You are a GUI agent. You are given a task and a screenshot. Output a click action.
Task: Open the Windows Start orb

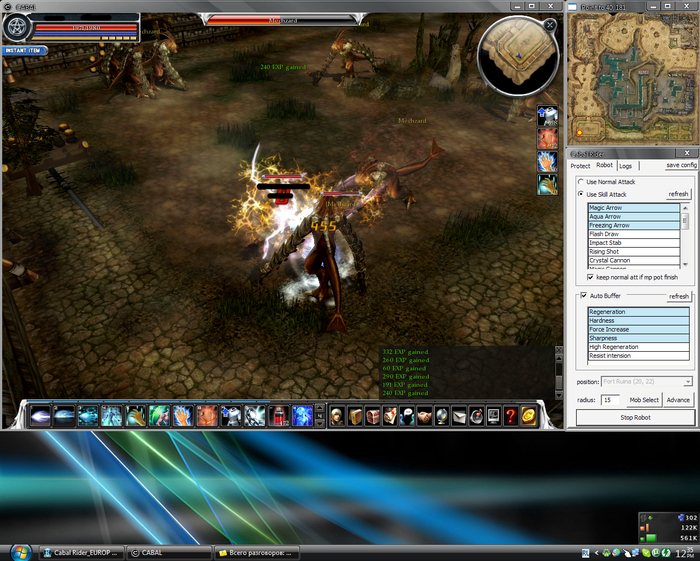21,553
